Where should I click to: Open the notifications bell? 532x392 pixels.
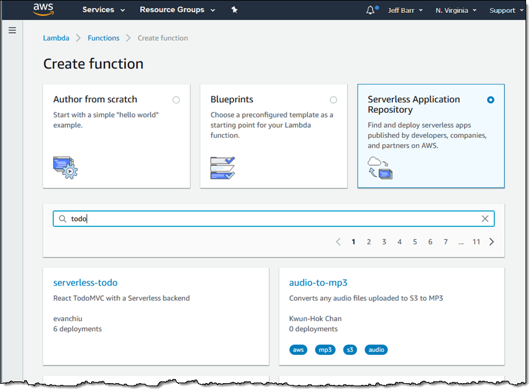[x=371, y=10]
